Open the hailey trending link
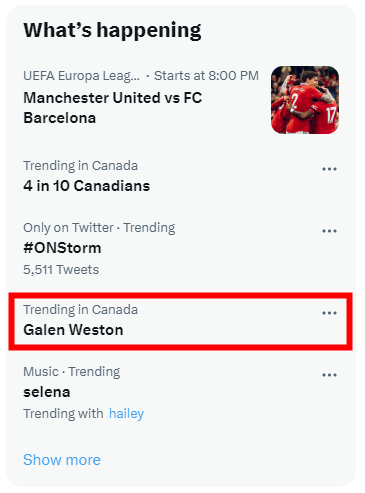 click(x=126, y=414)
